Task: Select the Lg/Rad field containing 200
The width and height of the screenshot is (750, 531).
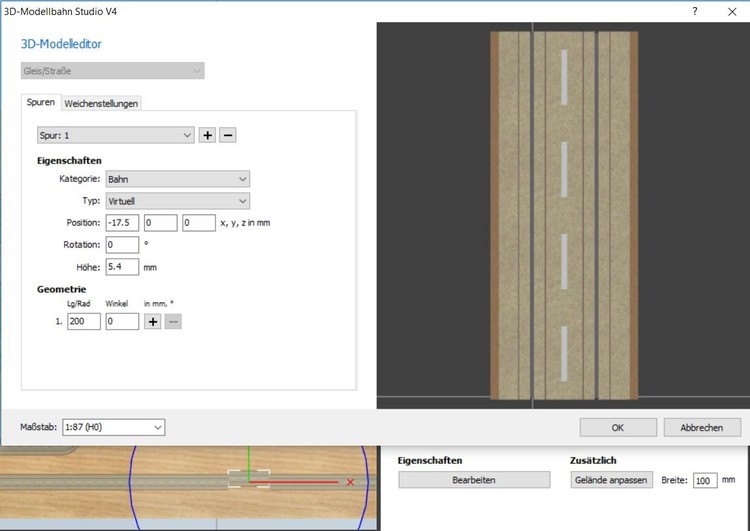Action: (84, 322)
